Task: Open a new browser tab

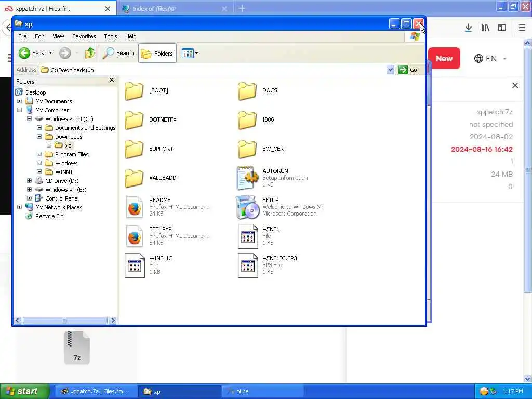Action: pos(242,8)
